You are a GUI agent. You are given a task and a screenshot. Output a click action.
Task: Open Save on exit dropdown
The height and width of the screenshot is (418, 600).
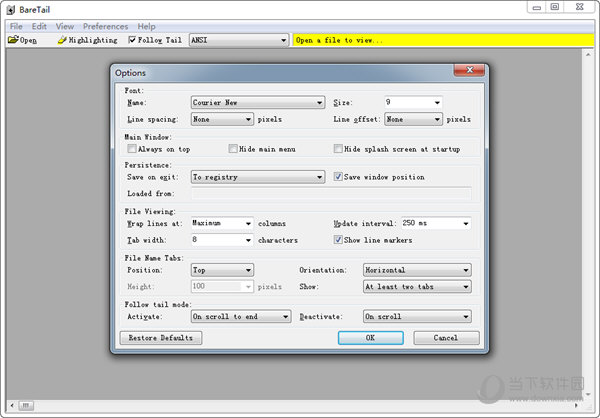[258, 177]
